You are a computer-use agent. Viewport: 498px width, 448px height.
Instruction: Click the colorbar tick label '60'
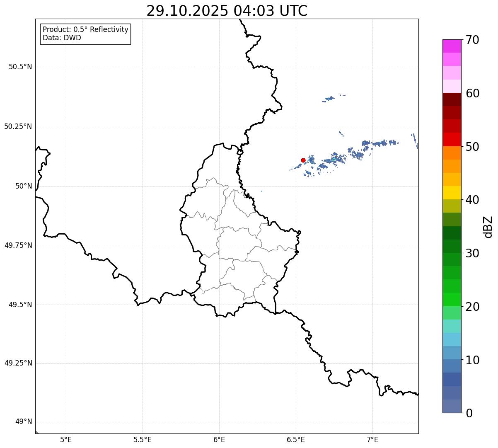coord(472,93)
